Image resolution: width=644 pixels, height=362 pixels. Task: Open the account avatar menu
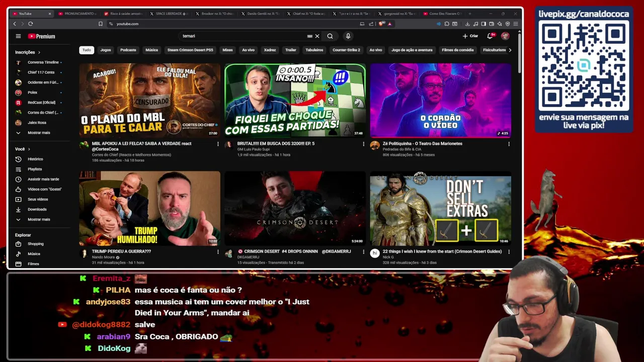coord(505,36)
